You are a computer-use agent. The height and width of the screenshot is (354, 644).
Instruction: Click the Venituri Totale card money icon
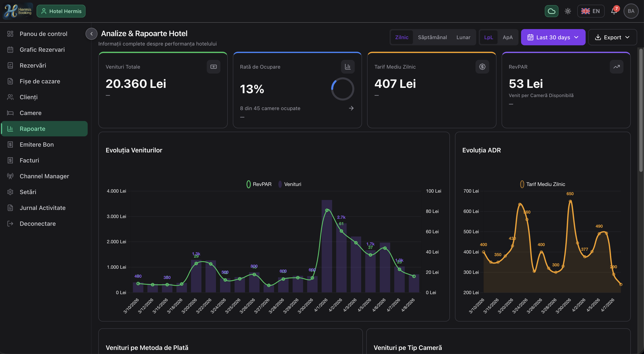pos(213,67)
